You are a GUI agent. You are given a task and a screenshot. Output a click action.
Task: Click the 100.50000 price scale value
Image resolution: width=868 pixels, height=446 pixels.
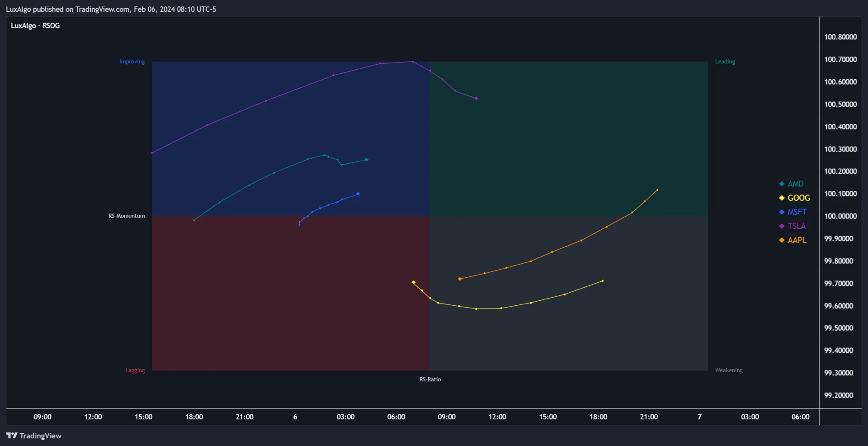pyautogui.click(x=840, y=104)
